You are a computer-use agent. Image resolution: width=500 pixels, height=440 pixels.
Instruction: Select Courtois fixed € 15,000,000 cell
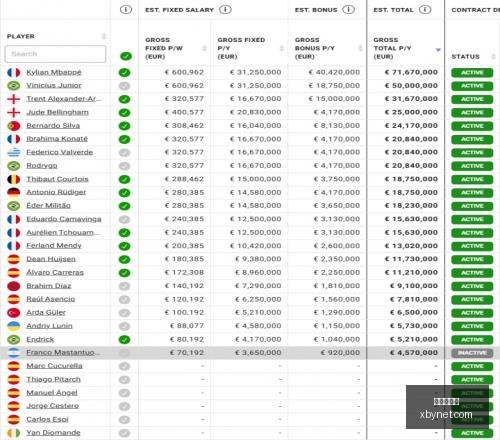(x=256, y=179)
